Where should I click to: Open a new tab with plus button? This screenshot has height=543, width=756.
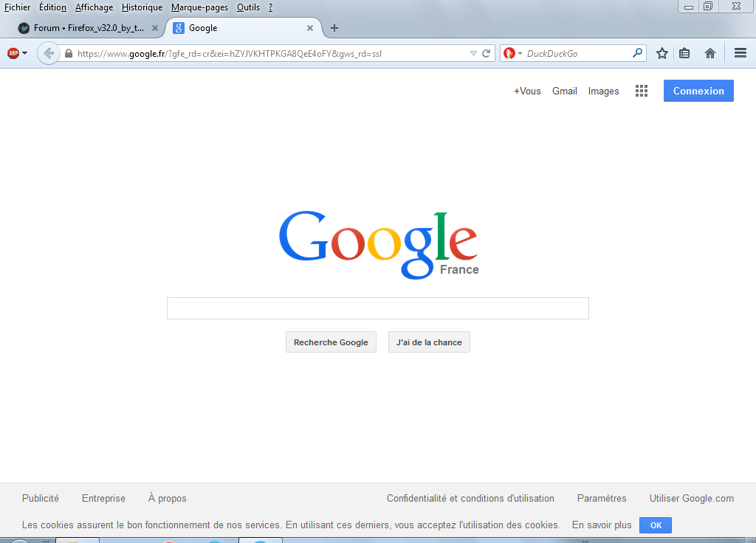(334, 28)
